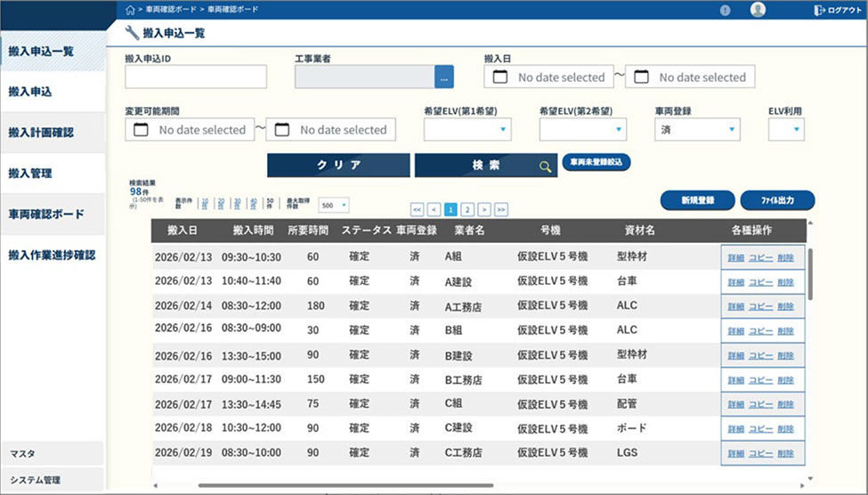Open the alert notification icon in header
This screenshot has height=495, width=868.
coord(726,10)
